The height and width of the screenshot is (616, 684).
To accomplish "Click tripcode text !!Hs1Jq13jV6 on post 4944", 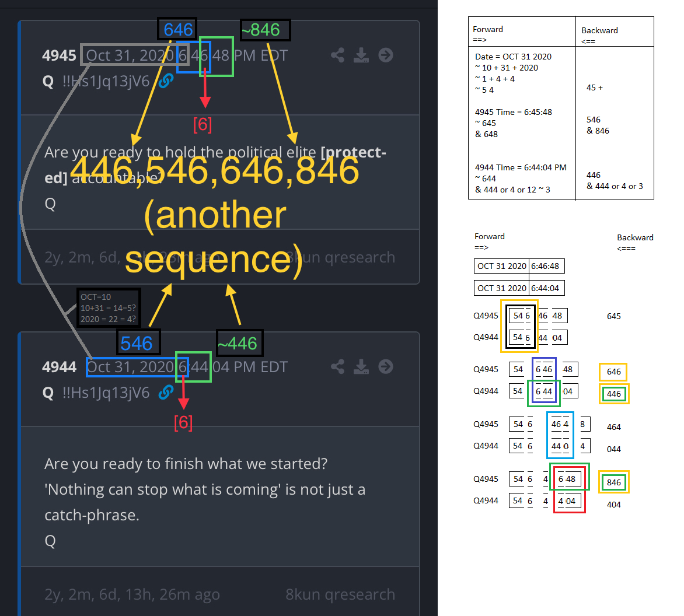I will pos(106,393).
